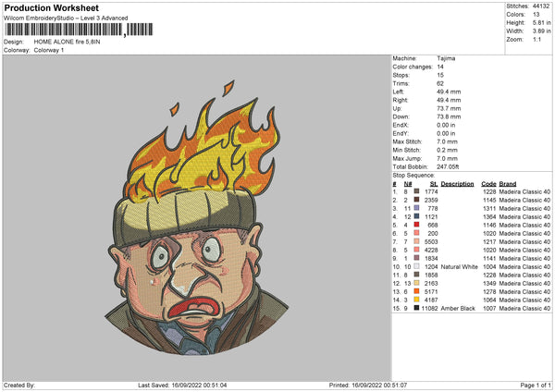Click the mauve swatch in stop 9
Viewport: 555px width, 392px height.
coord(416,258)
